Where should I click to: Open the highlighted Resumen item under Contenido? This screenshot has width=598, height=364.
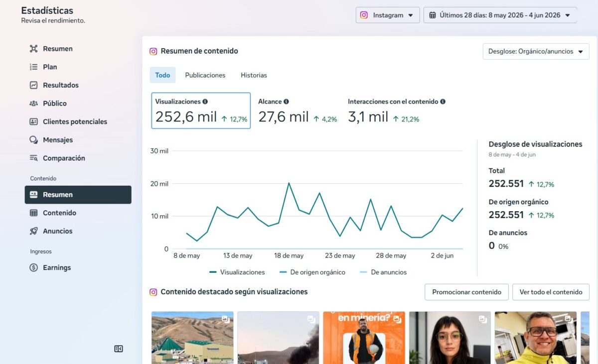click(78, 195)
